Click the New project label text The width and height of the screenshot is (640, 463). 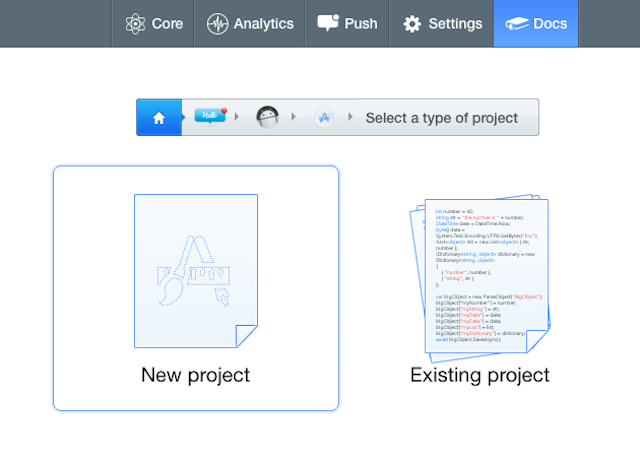196,375
